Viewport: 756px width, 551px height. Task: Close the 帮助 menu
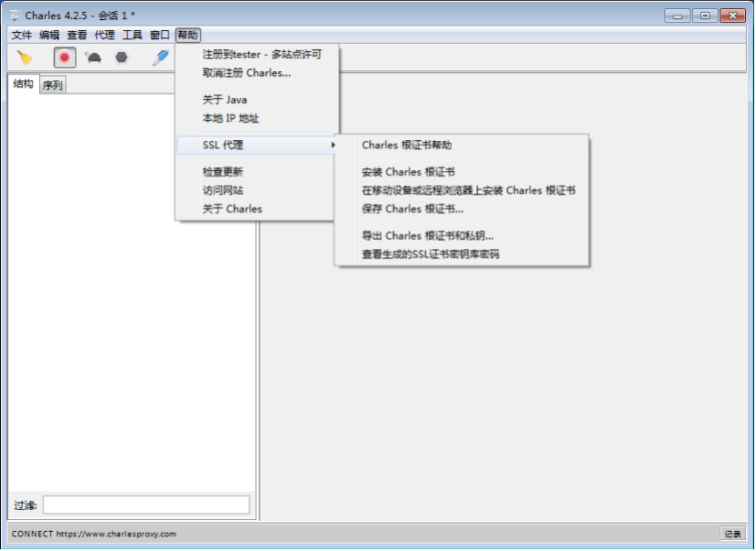tap(187, 35)
